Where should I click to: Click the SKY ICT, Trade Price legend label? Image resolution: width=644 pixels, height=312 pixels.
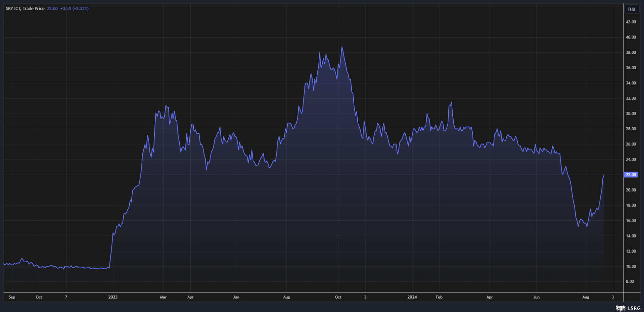[x=25, y=8]
